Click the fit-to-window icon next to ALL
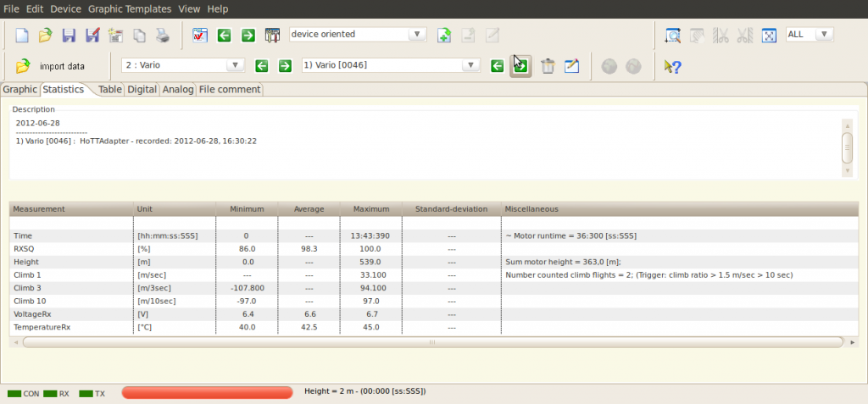Viewport: 868px width, 404px height. click(x=769, y=36)
